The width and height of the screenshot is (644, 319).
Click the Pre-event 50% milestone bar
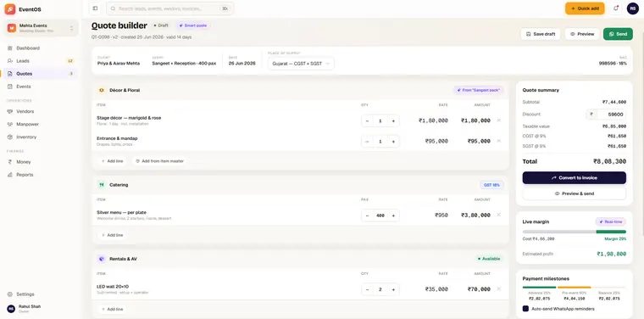[575, 288]
